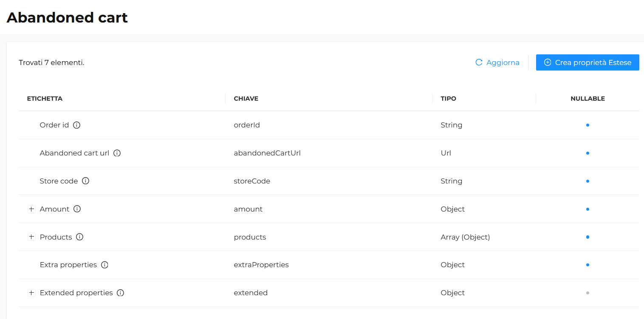Click the Products row info icon

[79, 237]
